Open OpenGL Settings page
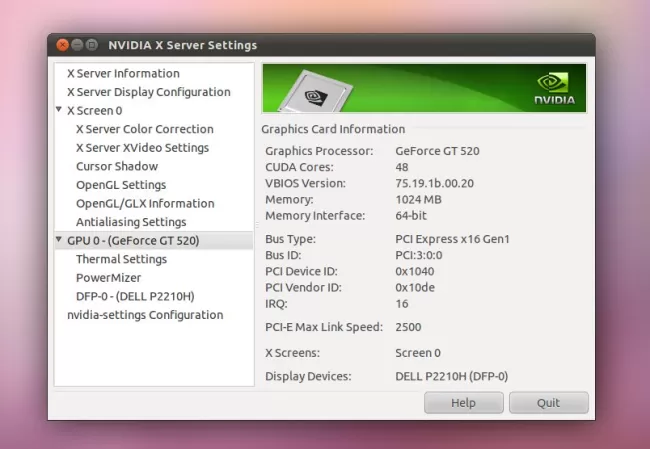Image resolution: width=650 pixels, height=449 pixels. pyautogui.click(x=120, y=185)
